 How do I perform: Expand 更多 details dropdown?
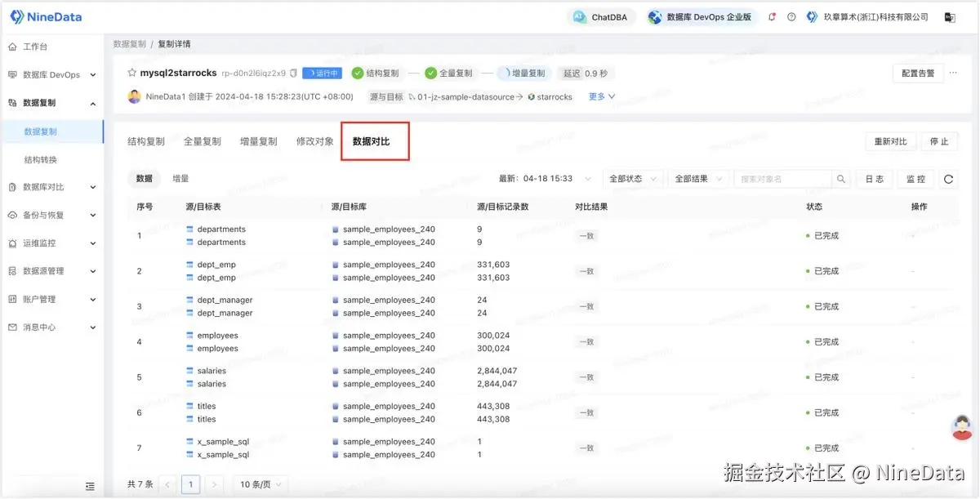click(x=602, y=96)
